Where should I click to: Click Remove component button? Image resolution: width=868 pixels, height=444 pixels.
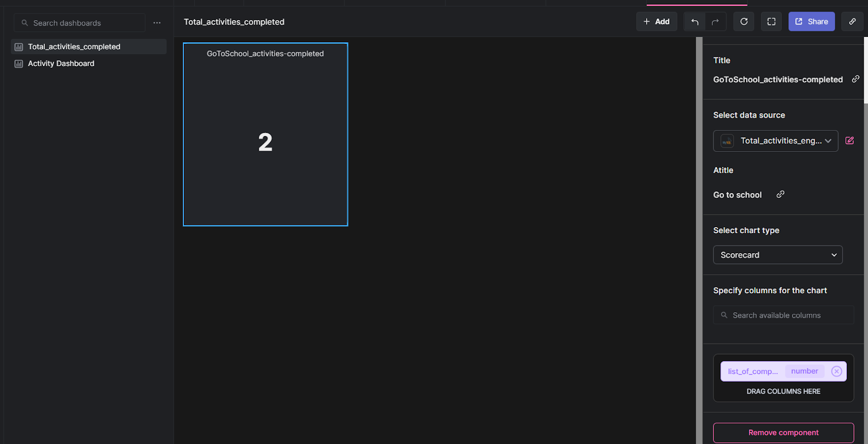point(783,433)
